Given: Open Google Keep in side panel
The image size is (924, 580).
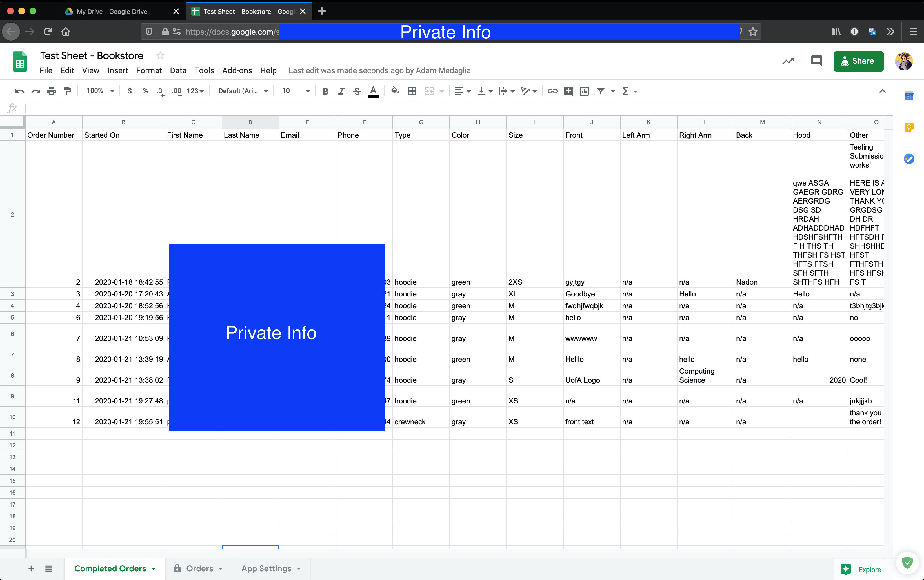Looking at the screenshot, I should [909, 127].
